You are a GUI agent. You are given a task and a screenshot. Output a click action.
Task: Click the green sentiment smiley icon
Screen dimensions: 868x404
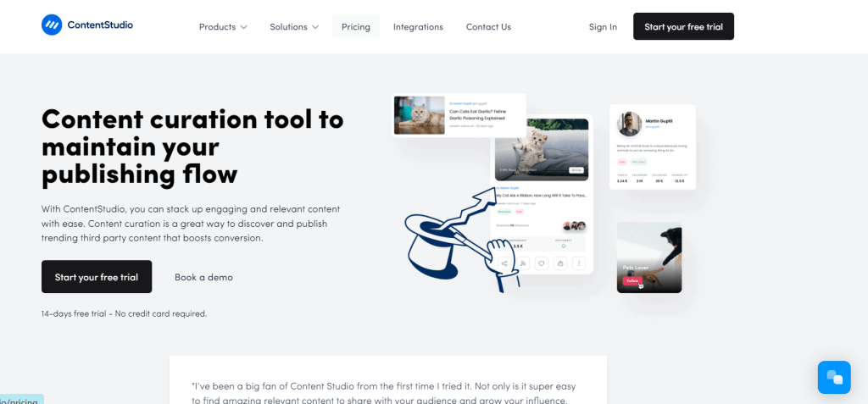click(x=564, y=246)
